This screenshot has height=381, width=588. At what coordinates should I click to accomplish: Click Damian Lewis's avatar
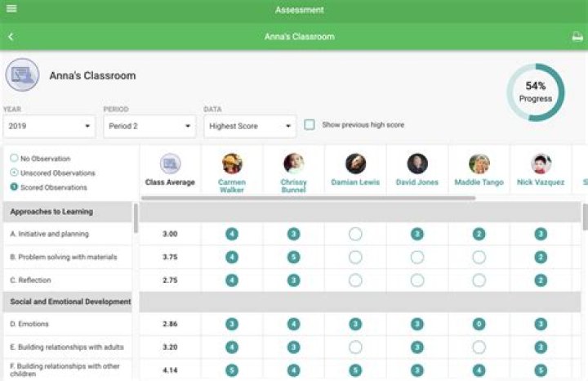(355, 164)
